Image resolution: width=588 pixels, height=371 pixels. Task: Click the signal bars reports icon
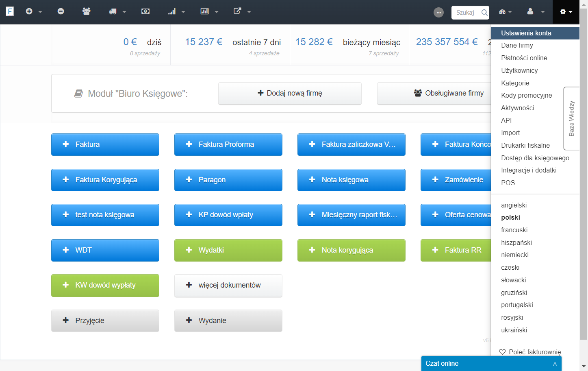172,11
